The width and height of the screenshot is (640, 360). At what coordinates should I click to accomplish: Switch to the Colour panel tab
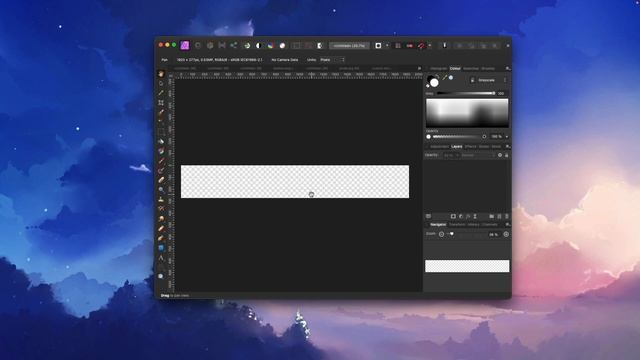coord(455,69)
